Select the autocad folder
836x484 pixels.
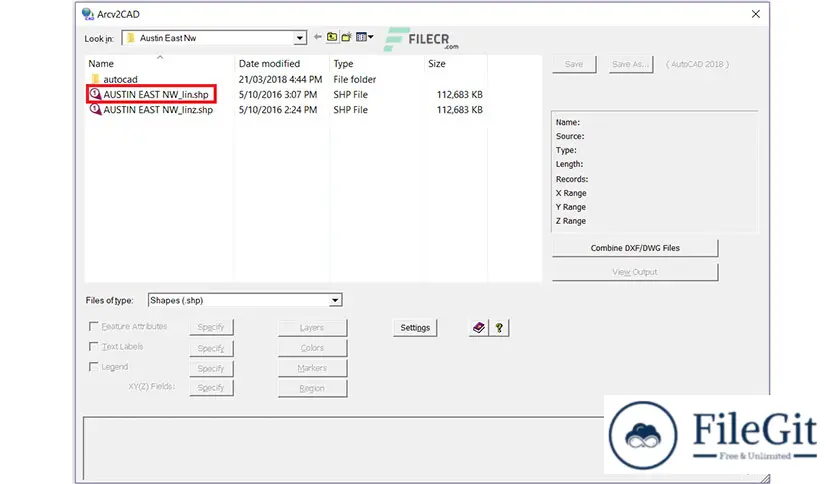click(120, 79)
